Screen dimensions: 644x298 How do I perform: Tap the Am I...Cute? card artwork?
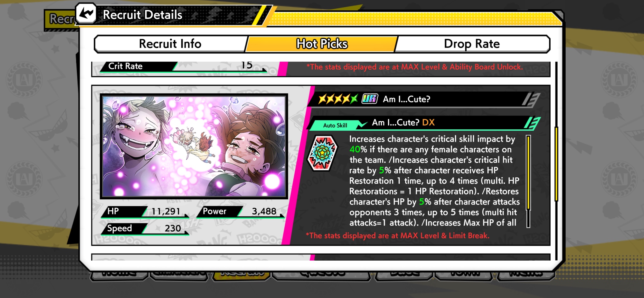tap(194, 146)
